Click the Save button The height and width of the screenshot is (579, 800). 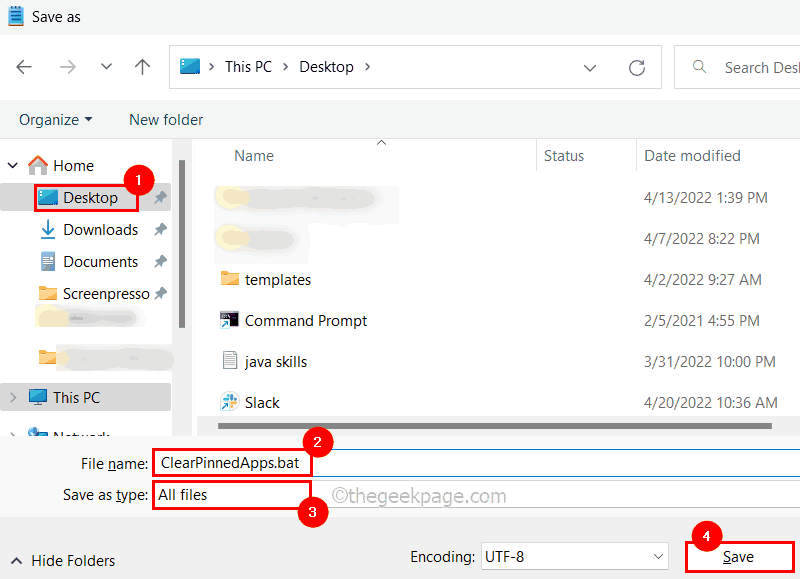(739, 556)
